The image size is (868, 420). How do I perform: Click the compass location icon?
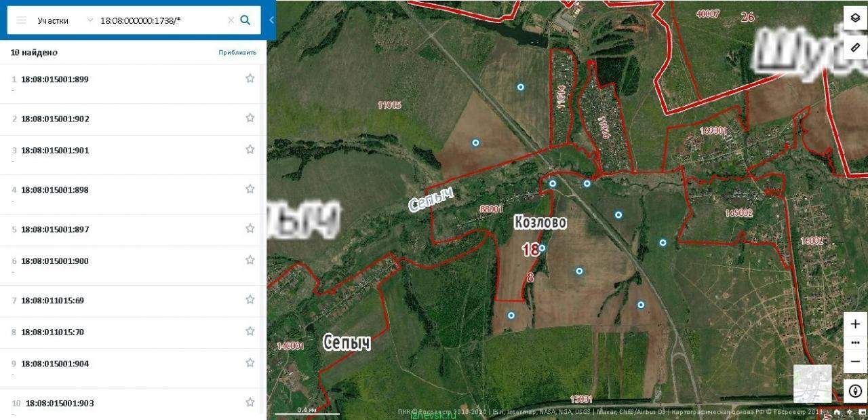pos(855,391)
